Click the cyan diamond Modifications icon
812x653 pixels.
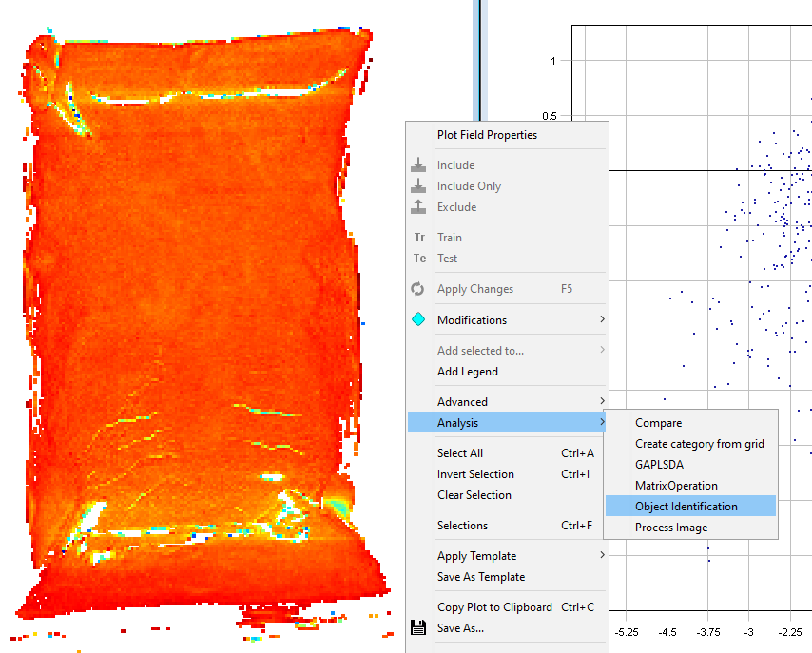(418, 320)
